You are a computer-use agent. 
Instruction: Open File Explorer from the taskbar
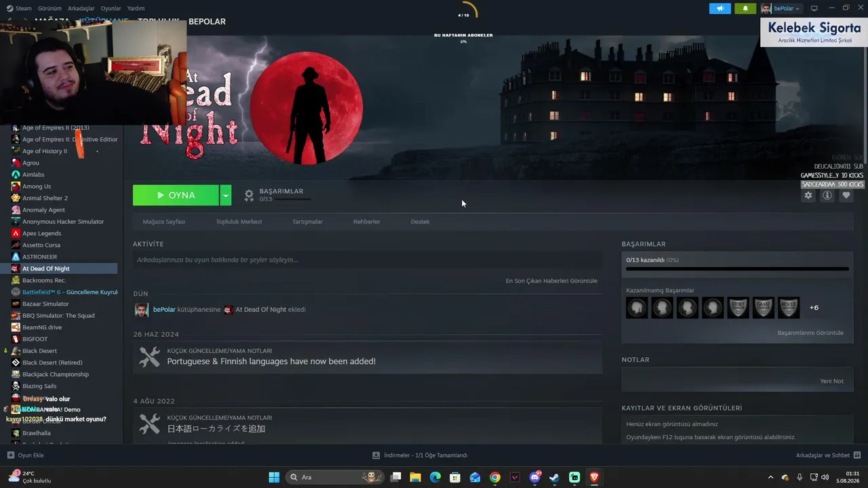tap(415, 477)
